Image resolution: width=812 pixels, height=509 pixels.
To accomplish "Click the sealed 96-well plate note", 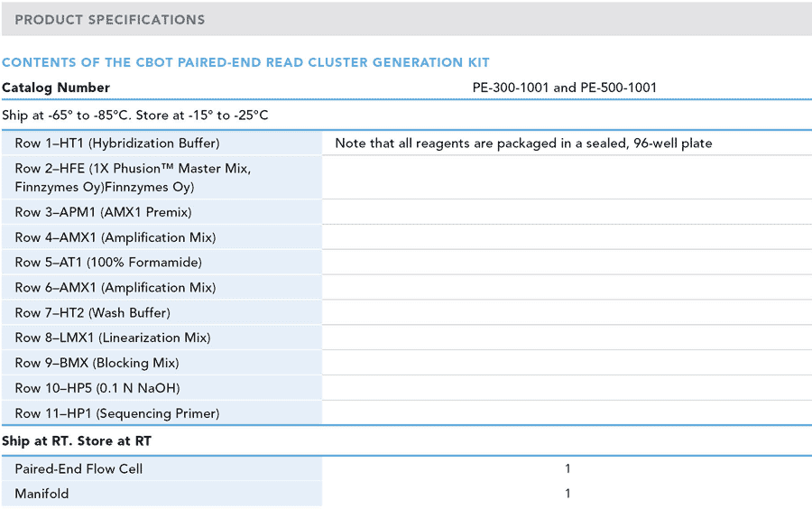I will (523, 143).
